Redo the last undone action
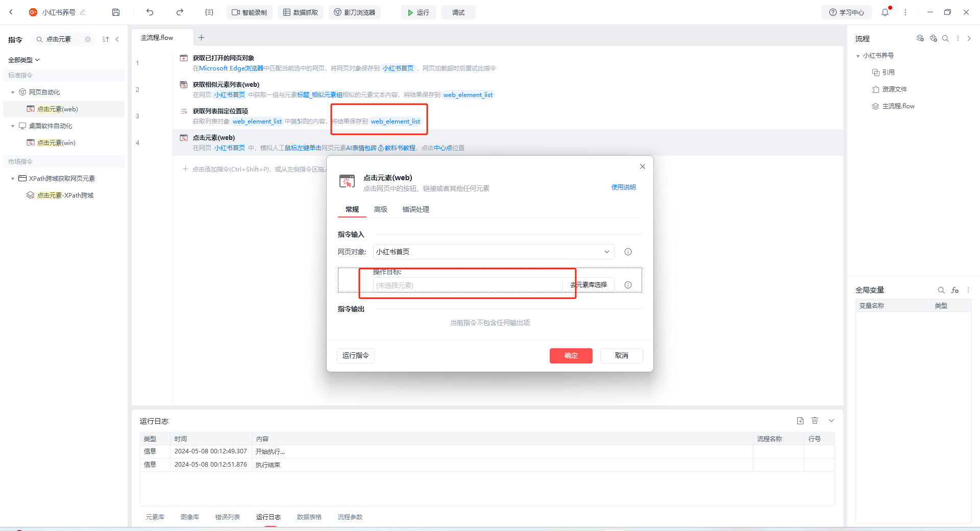980x531 pixels. click(x=180, y=12)
